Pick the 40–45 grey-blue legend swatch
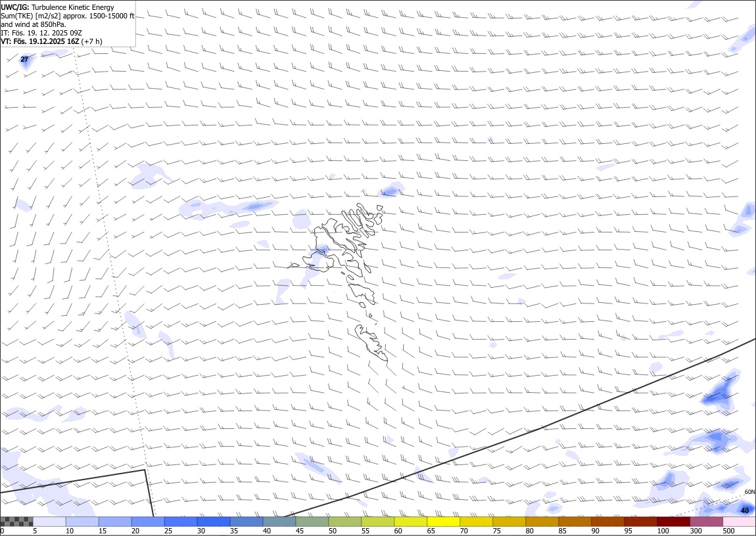This screenshot has height=536, width=756. pyautogui.click(x=279, y=522)
